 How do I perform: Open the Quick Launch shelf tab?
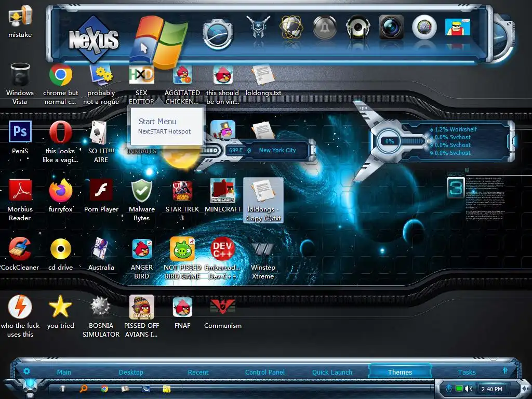[332, 372]
